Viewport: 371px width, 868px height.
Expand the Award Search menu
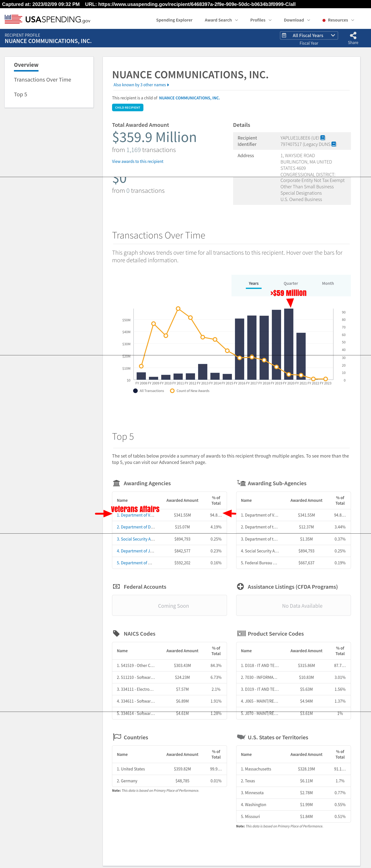[x=221, y=20]
